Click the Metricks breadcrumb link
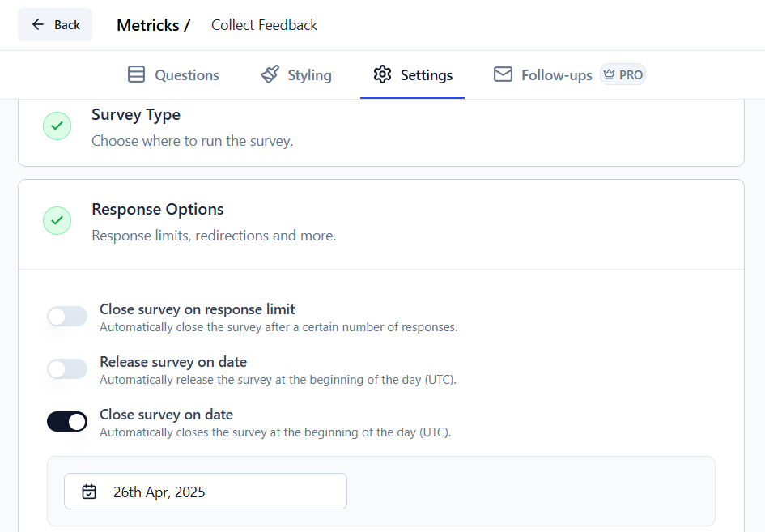The height and width of the screenshot is (532, 765). pos(147,24)
